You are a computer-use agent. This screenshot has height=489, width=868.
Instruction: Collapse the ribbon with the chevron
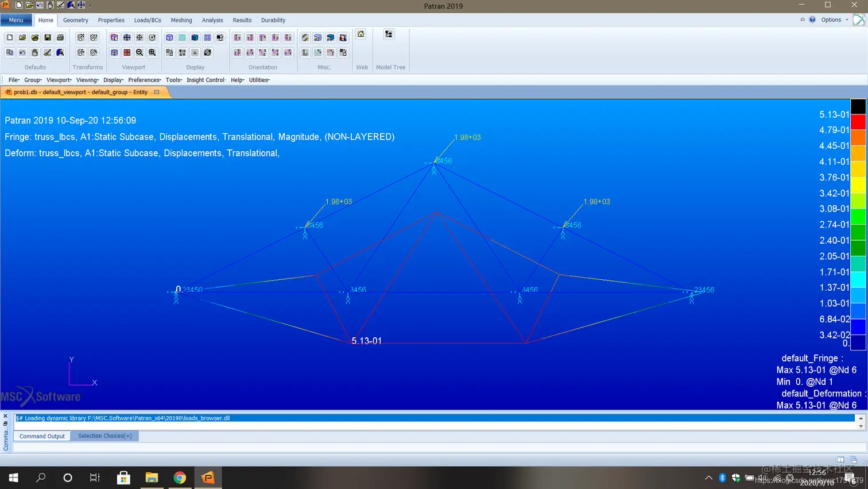click(803, 20)
